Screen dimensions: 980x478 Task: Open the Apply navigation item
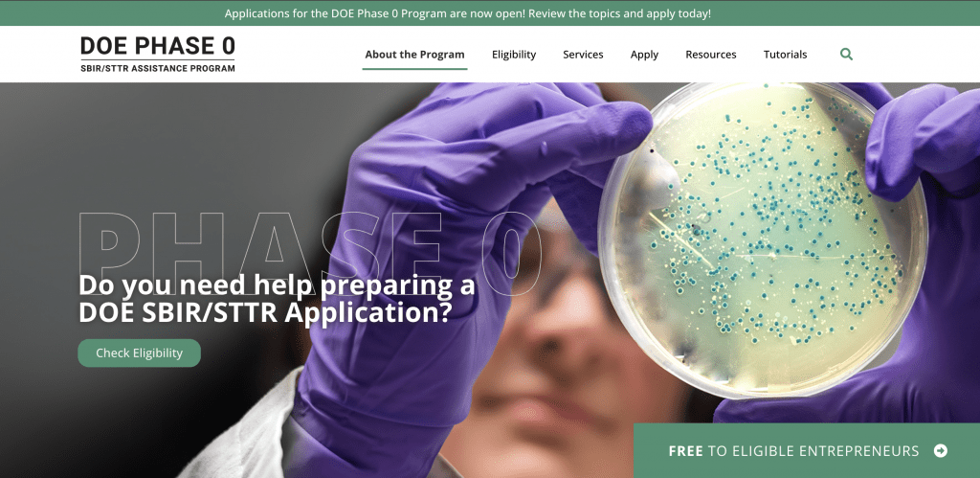(x=644, y=55)
